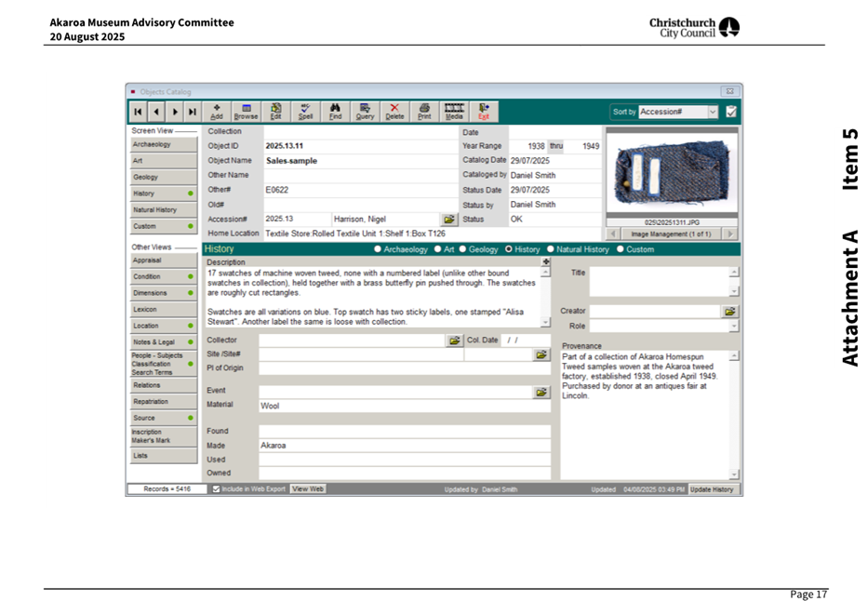Click the Add record icon

(x=216, y=111)
